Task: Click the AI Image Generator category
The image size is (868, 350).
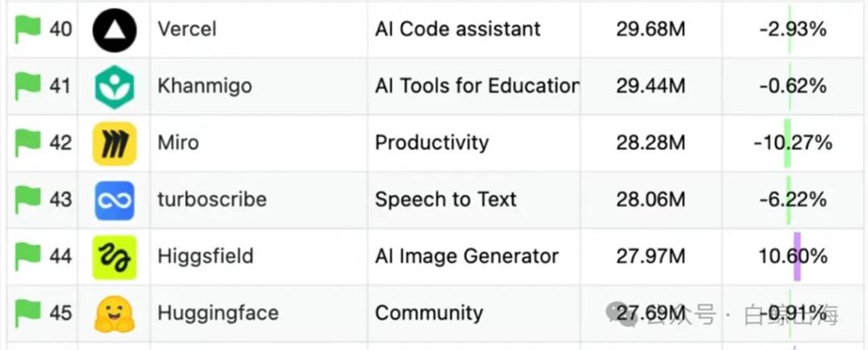Action: [x=467, y=256]
